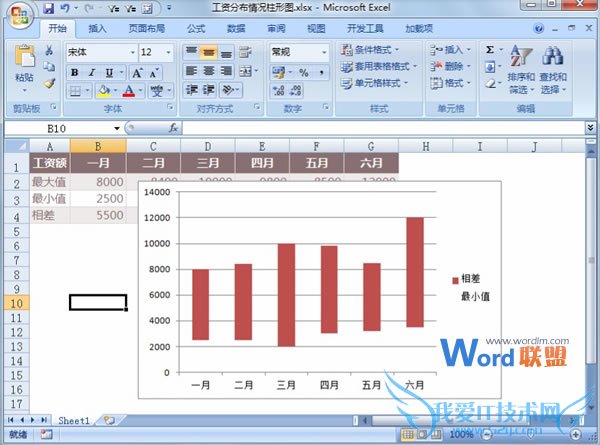This screenshot has height=445, width=600.
Task: Decrease indent
Action: [191, 90]
